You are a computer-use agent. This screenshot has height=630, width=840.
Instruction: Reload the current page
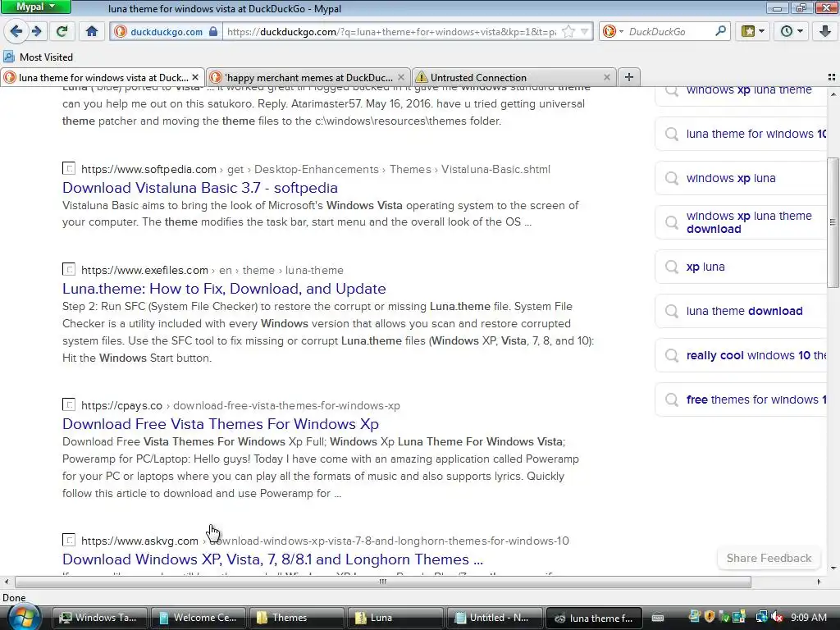click(x=62, y=32)
